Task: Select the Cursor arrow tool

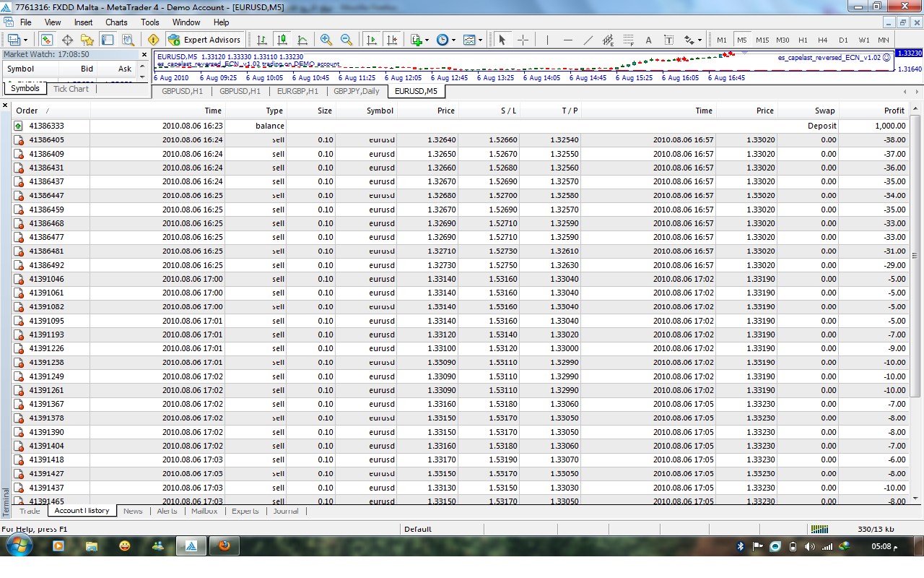Action: click(502, 40)
